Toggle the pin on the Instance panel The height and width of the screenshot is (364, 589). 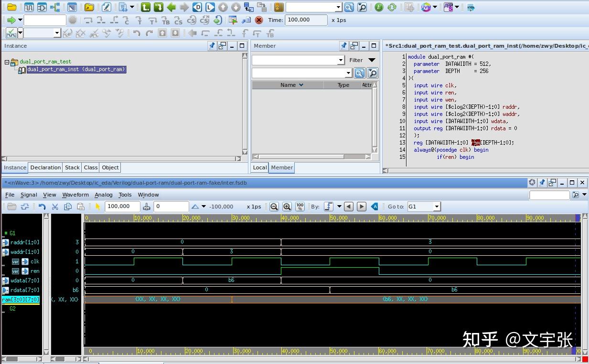tap(212, 46)
